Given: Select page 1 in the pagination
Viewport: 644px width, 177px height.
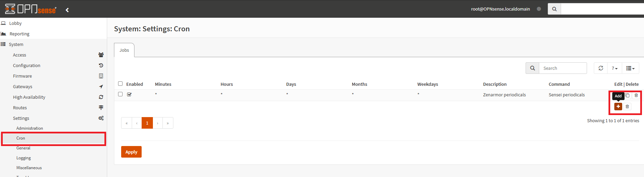Looking at the screenshot, I should (147, 123).
